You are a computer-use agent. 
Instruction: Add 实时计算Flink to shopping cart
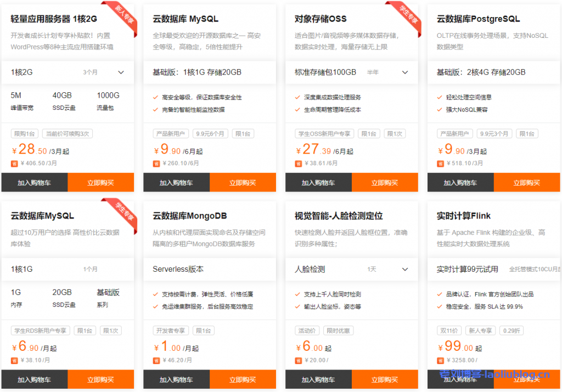tap(460, 379)
